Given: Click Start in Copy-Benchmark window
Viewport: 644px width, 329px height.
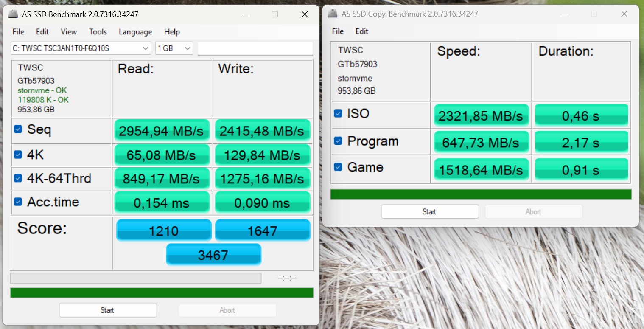Looking at the screenshot, I should click(x=430, y=211).
